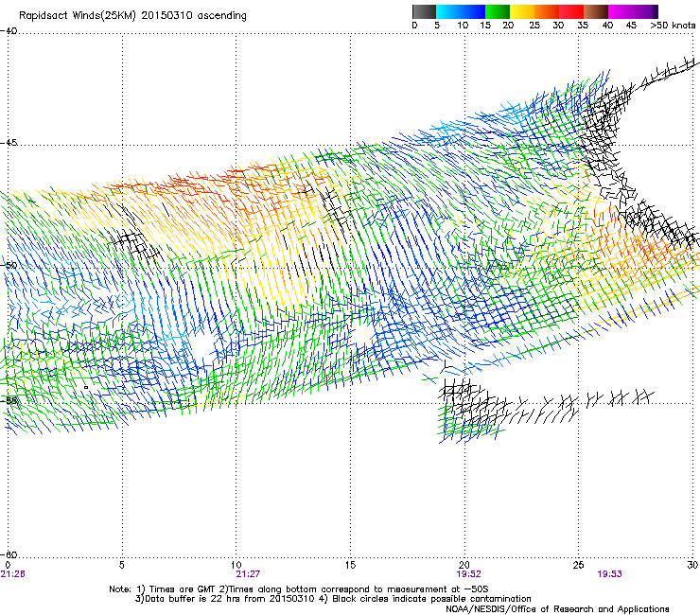This screenshot has height=615, width=700.
Task: Click the brown 35-40 knots legend swatch
Action: click(596, 11)
